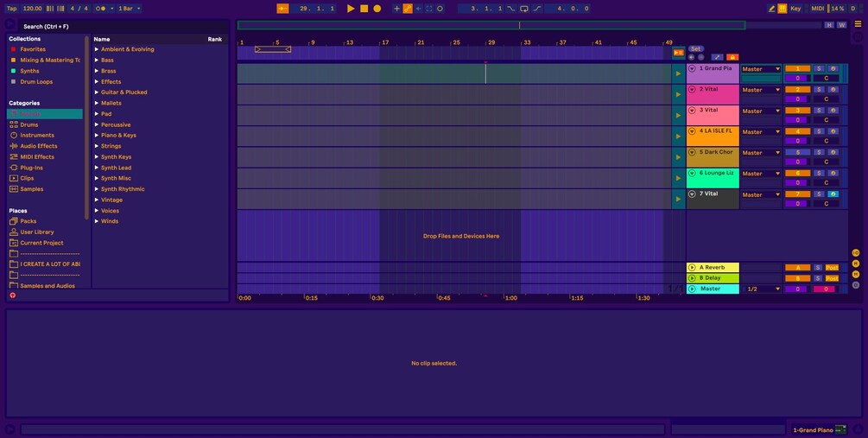
Task: Open the metronome settings dropdown arrow
Action: (x=111, y=9)
